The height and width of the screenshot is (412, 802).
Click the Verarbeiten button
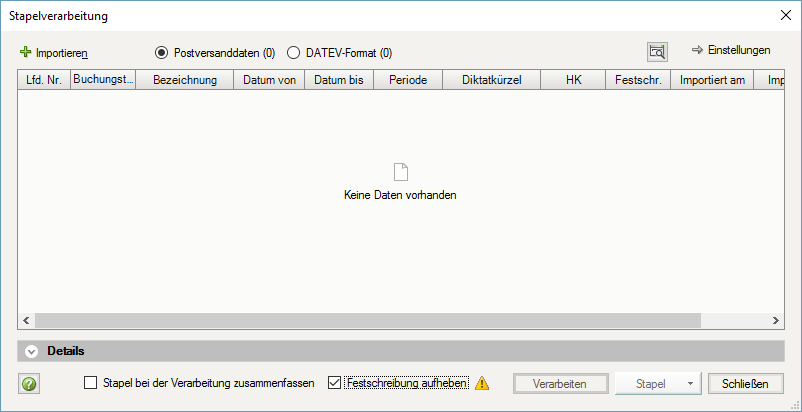pos(560,384)
